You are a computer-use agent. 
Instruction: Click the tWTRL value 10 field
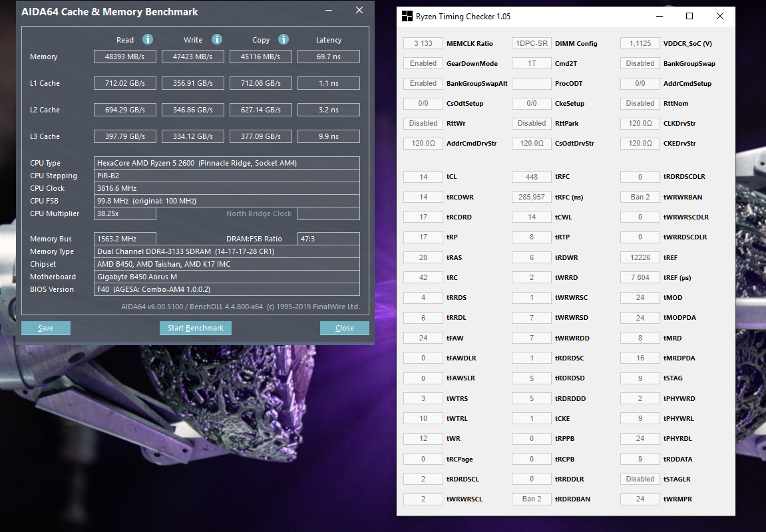423,418
